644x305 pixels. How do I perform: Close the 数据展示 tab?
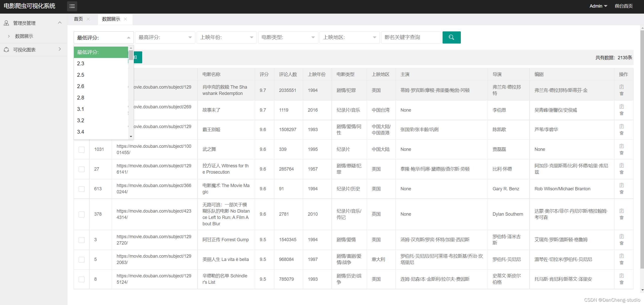click(125, 19)
